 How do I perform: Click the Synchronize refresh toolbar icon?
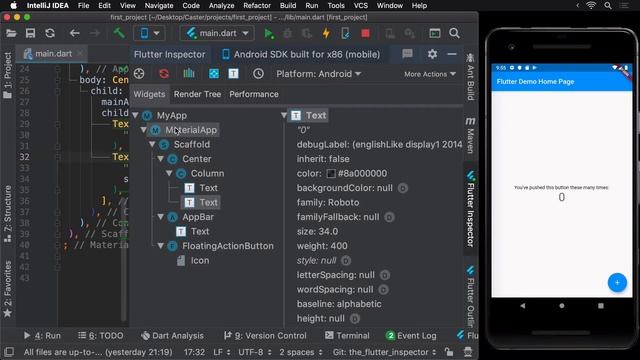pos(50,33)
